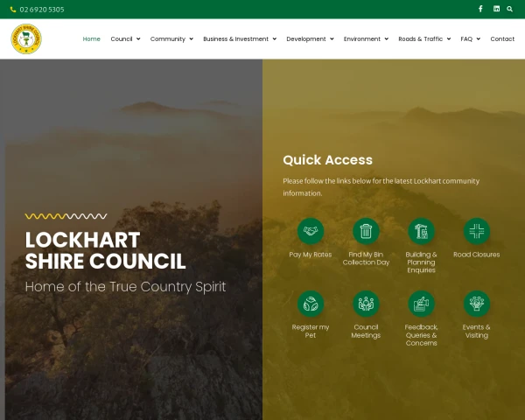Image resolution: width=525 pixels, height=420 pixels.
Task: Click the Building & Planning crane icon
Action: tap(421, 231)
